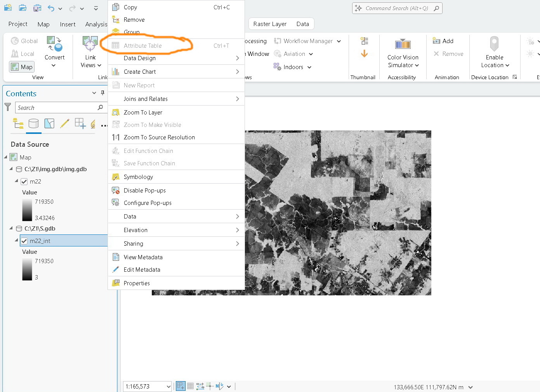Toggle map frame selection in status bar
The height and width of the screenshot is (392, 540).
pos(180,386)
